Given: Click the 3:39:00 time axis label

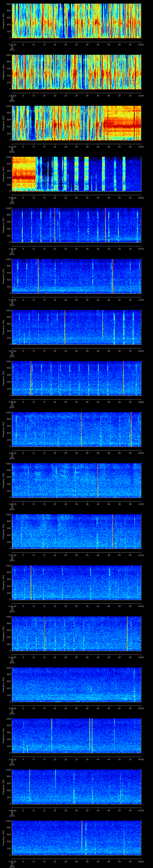Looking at the screenshot, I should point(12,453).
